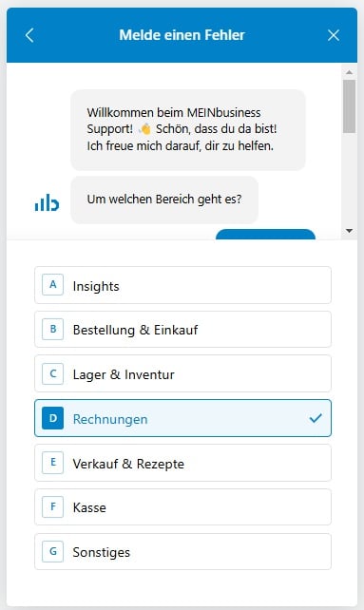Click the scrollbar up arrow in chat
Viewport: 364px width, 610px height.
click(x=349, y=72)
